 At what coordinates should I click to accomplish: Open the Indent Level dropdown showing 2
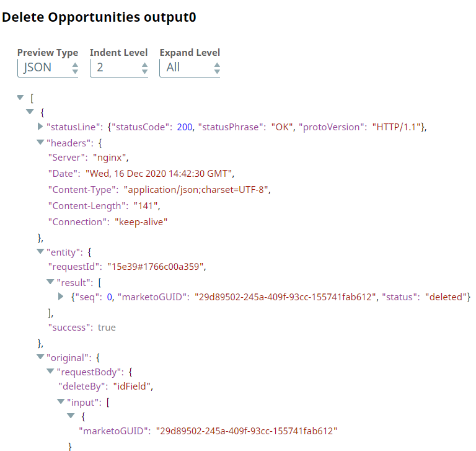(119, 68)
